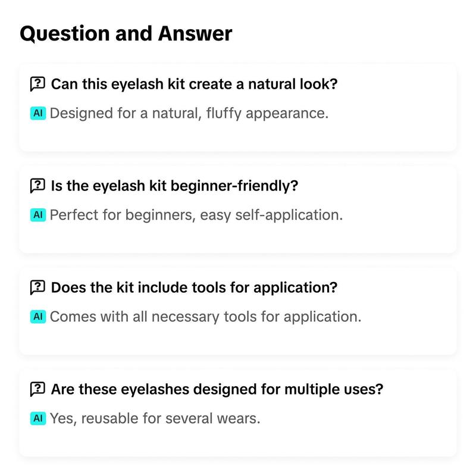Click empty space at bottom of the natural look card
476x476 pixels.
click(x=238, y=138)
